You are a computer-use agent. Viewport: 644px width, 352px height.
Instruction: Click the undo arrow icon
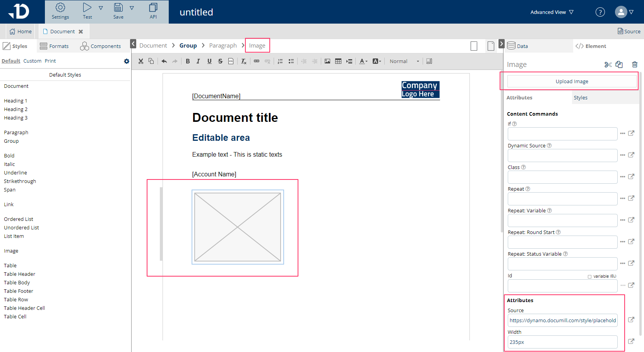[x=164, y=61]
